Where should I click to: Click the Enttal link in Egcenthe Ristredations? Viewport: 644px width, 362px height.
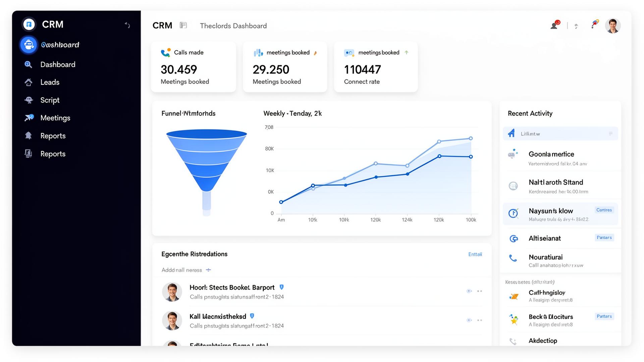[475, 254]
